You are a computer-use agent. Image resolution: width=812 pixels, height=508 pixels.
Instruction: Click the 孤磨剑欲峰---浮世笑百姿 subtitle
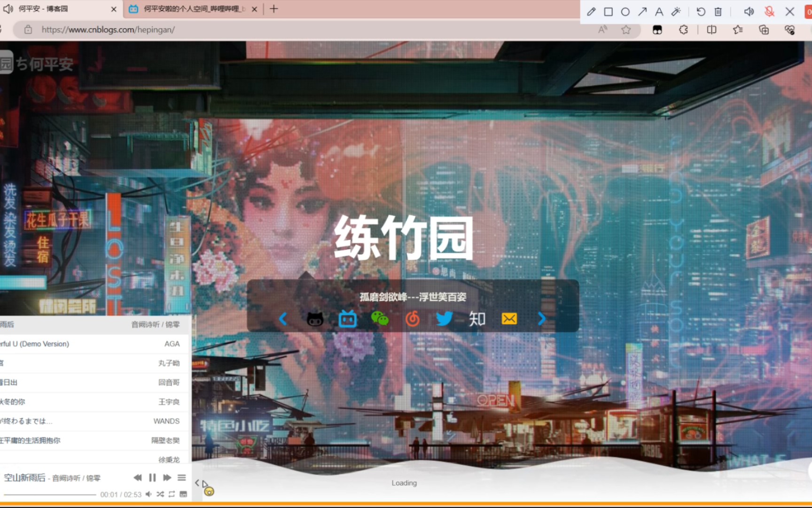coord(413,297)
